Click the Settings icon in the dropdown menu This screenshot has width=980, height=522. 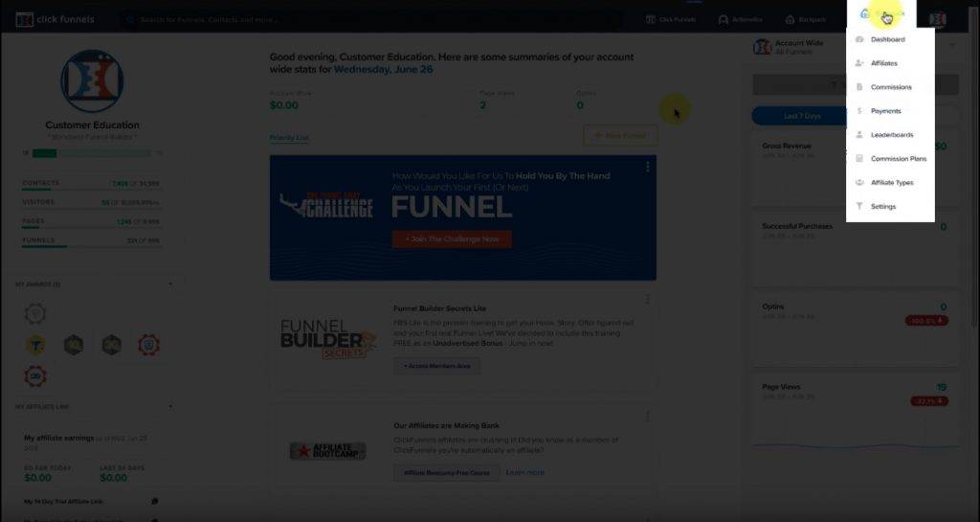pyautogui.click(x=859, y=206)
